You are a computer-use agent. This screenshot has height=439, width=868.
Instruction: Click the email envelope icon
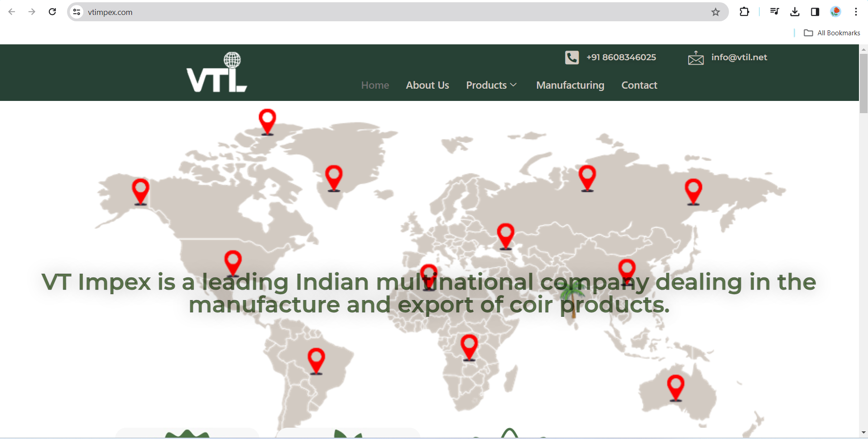pyautogui.click(x=695, y=58)
